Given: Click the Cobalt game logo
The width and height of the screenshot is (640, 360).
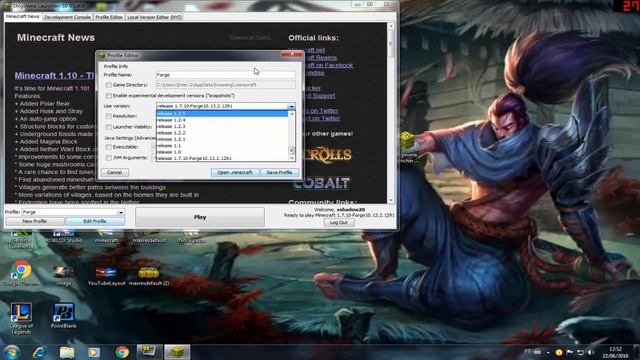Looking at the screenshot, I should click(322, 183).
